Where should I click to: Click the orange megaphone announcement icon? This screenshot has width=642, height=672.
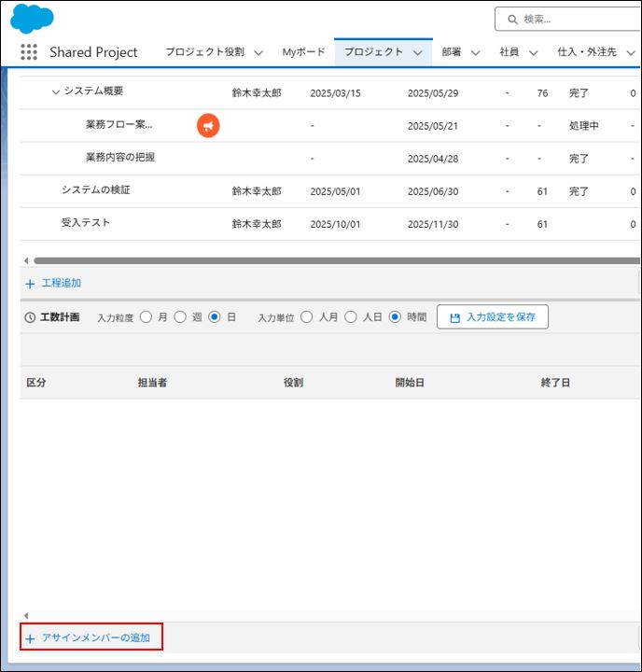tap(208, 125)
